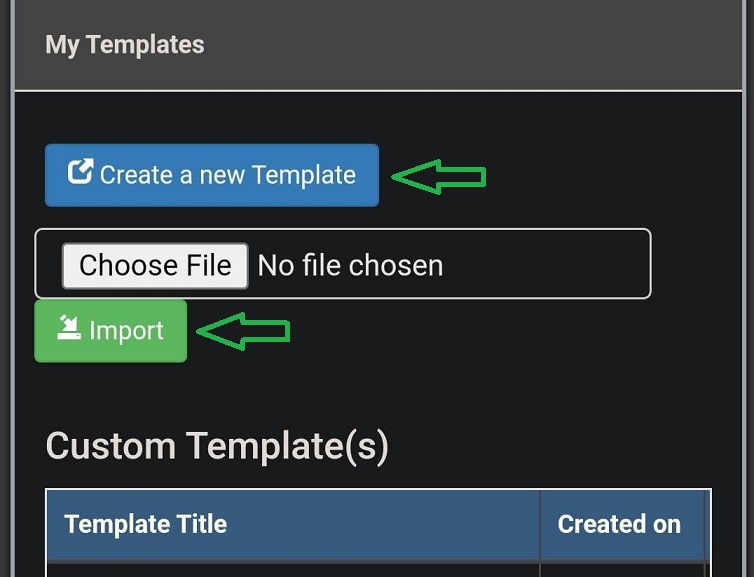Click the No file chosen label
754x577 pixels.
[x=350, y=266]
